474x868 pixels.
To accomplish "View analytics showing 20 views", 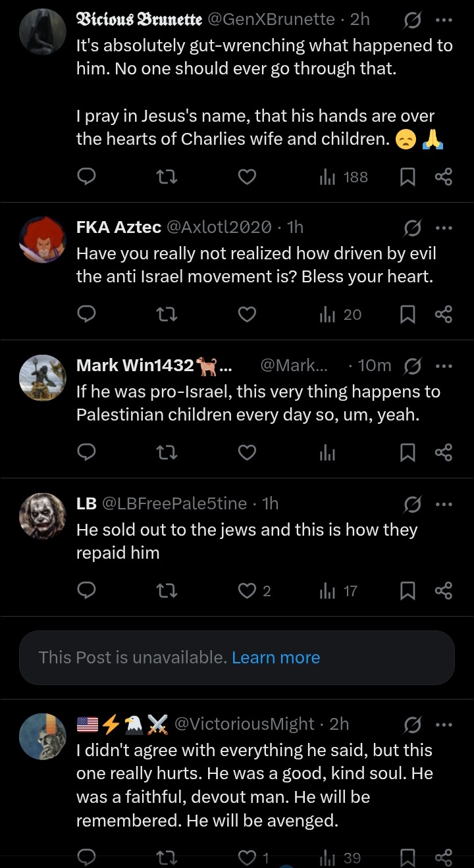I will click(340, 315).
